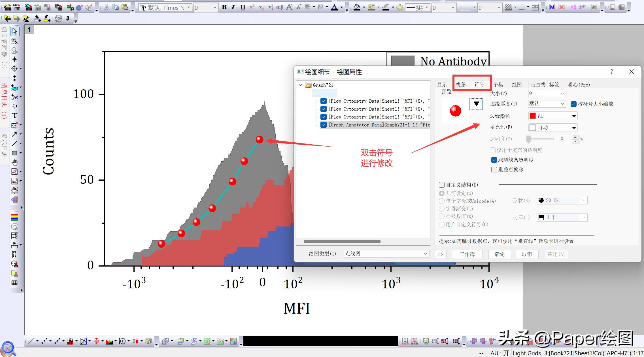Enable the '自定义结构(U)' checkbox
Image resolution: width=644 pixels, height=357 pixels.
442,185
